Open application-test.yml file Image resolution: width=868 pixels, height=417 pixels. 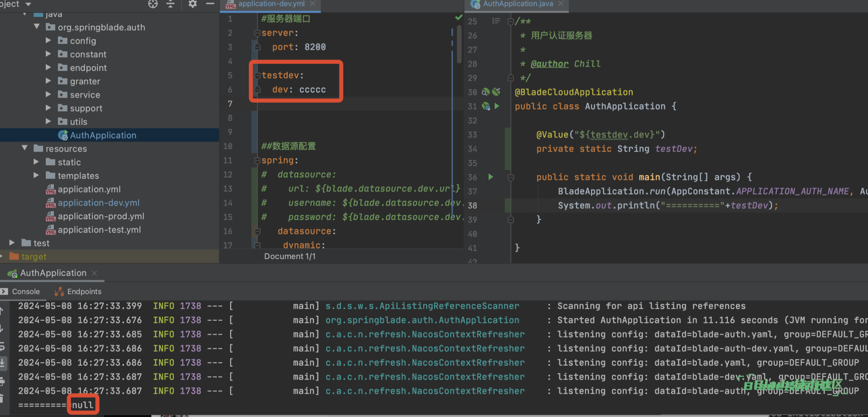99,230
